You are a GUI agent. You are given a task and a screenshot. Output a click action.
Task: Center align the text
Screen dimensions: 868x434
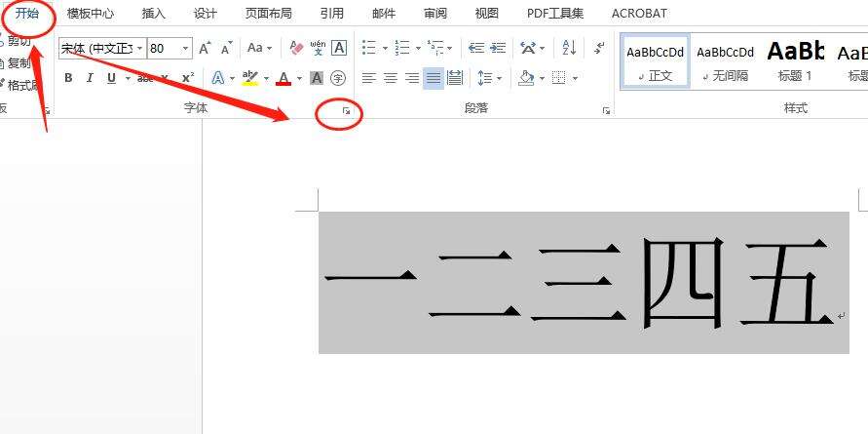[x=391, y=78]
